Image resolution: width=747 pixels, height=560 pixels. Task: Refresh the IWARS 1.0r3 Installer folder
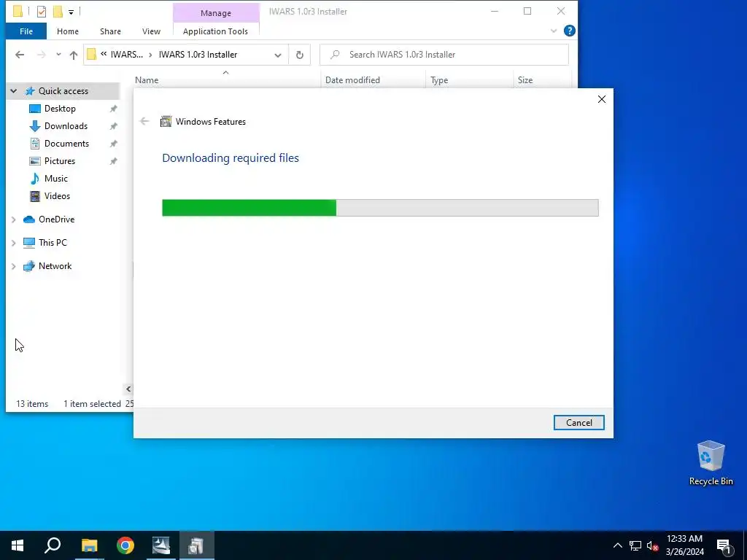click(300, 55)
